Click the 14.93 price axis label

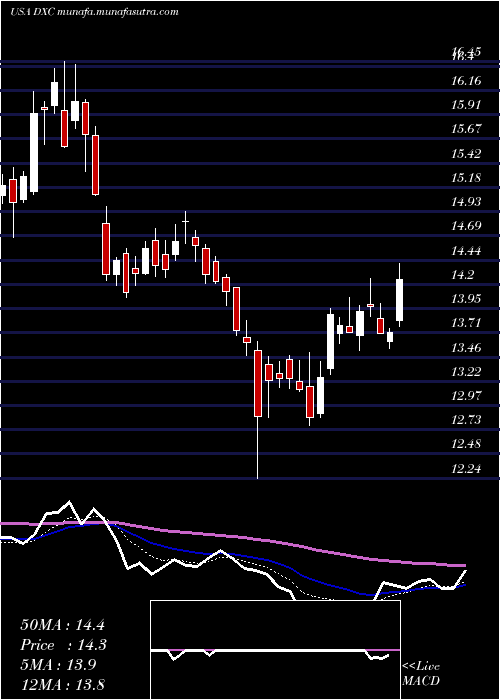pyautogui.click(x=466, y=202)
